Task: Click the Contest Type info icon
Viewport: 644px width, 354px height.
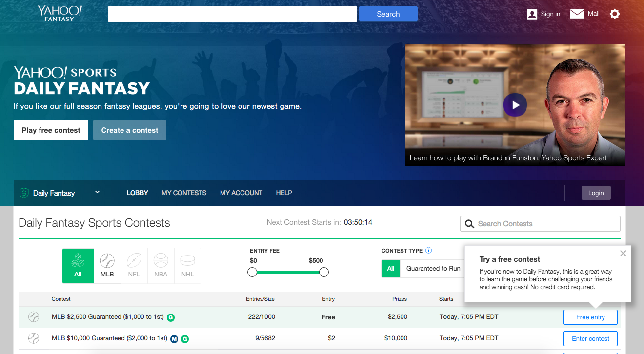Action: (428, 251)
